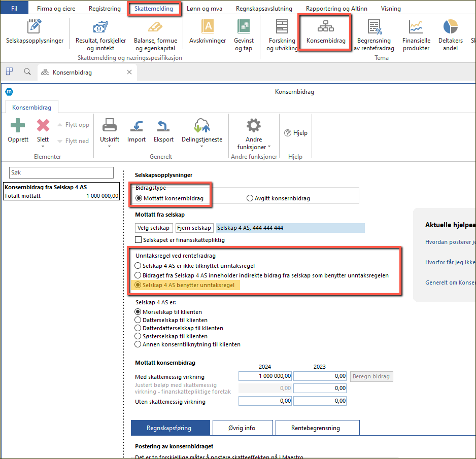
Task: Edit 2024 Med skattemessig virkning amount
Action: tap(265, 376)
